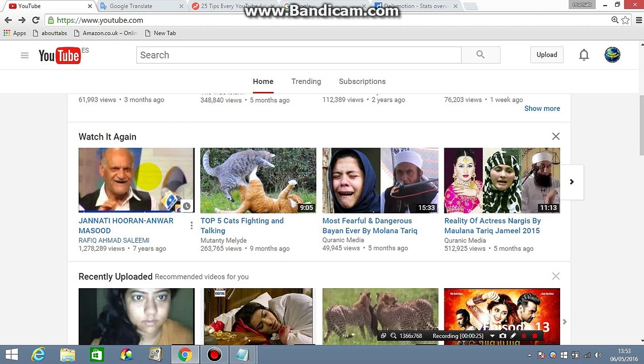Open options menu for JANNATI HOORAN video
The image size is (644, 364).
(192, 225)
